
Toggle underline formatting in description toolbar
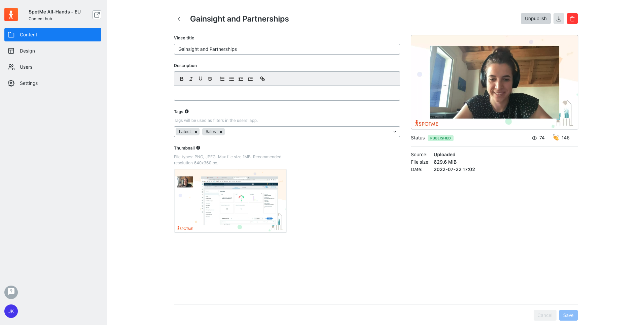coord(201,79)
